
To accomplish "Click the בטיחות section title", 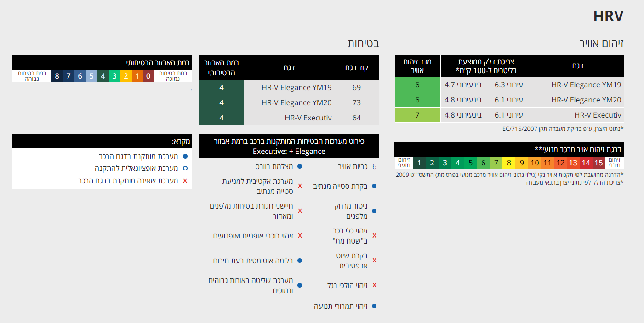I will [x=363, y=44].
